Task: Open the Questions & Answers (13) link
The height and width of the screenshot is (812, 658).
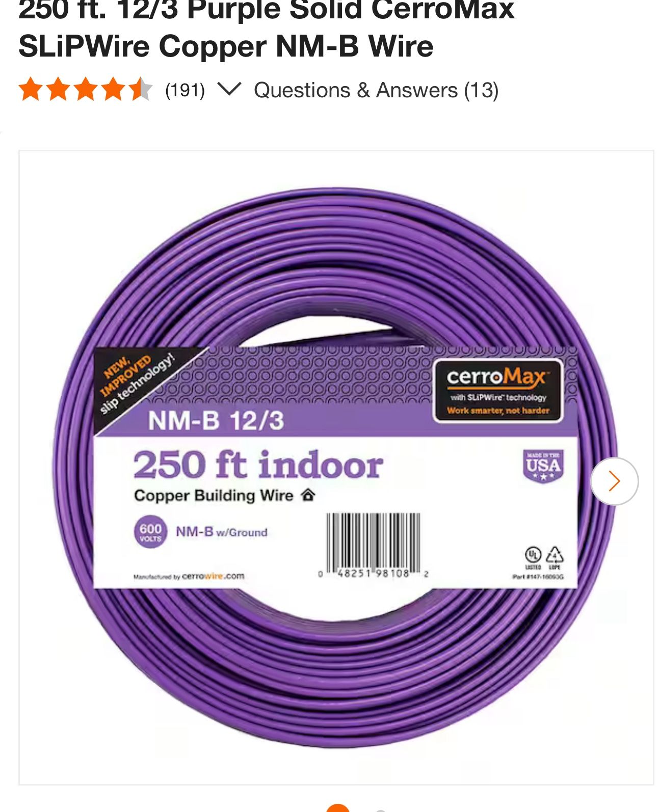Action: (x=376, y=90)
